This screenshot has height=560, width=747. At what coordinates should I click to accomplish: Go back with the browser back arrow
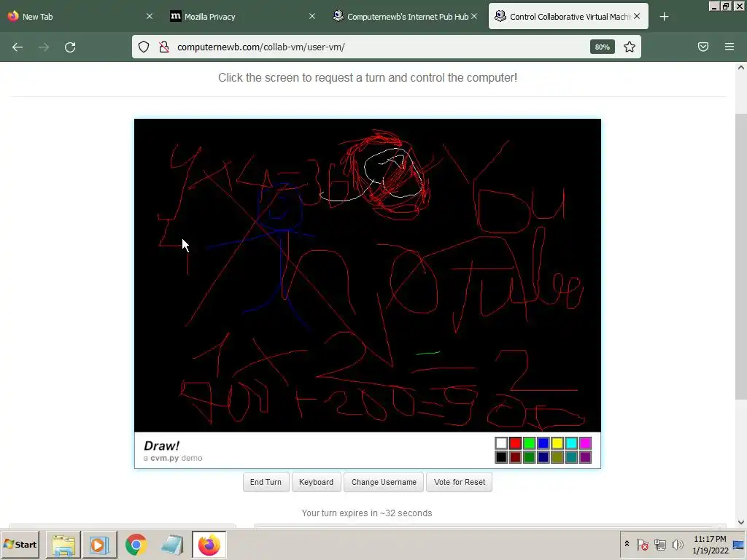point(18,47)
